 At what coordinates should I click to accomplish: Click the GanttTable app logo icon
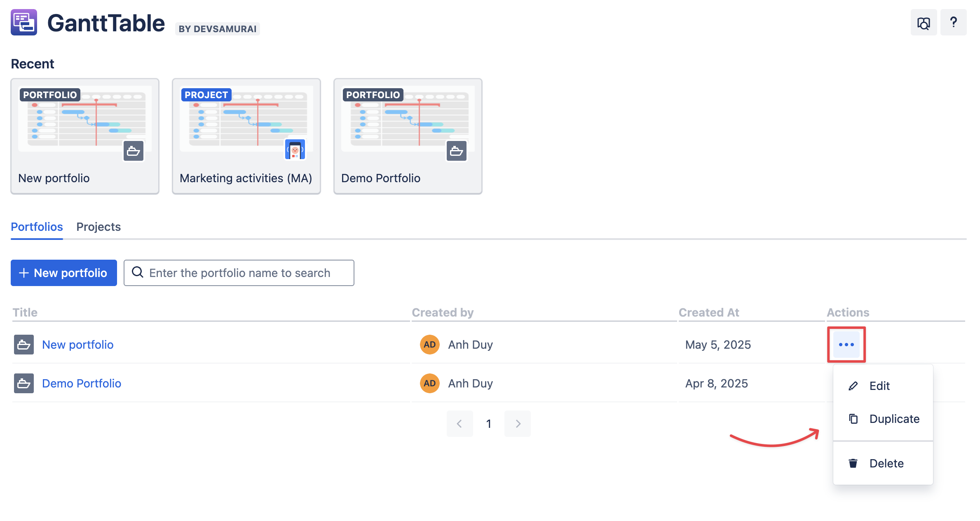(x=24, y=22)
